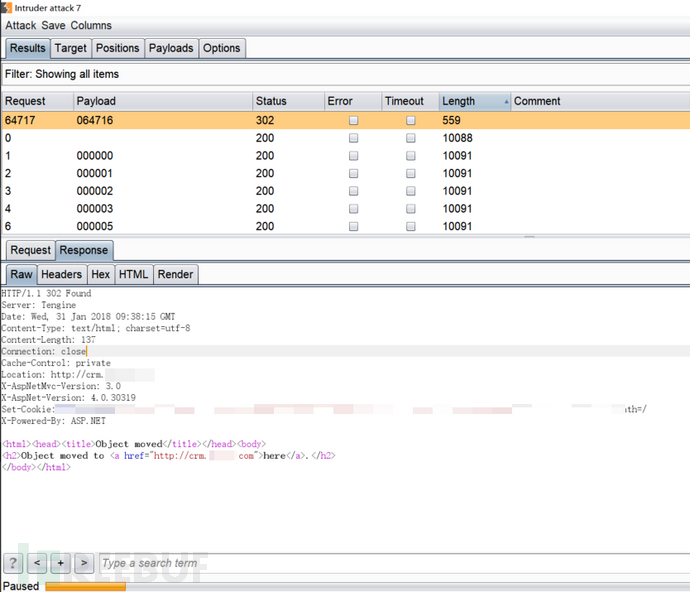The width and height of the screenshot is (690, 592).
Task: Select payload cell 000003
Action: coord(95,208)
